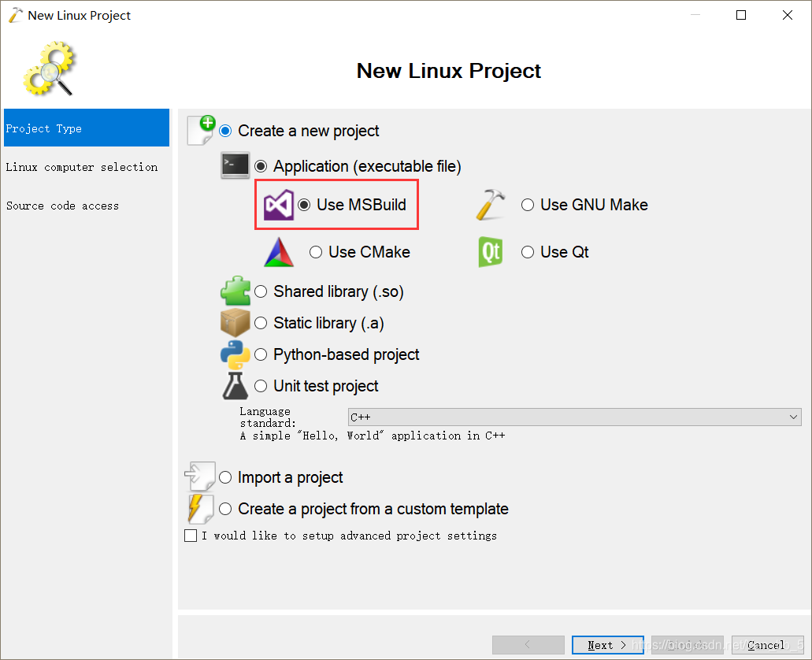Close the New Linux Project window
Viewport: 812px width, 660px height.
tap(787, 15)
